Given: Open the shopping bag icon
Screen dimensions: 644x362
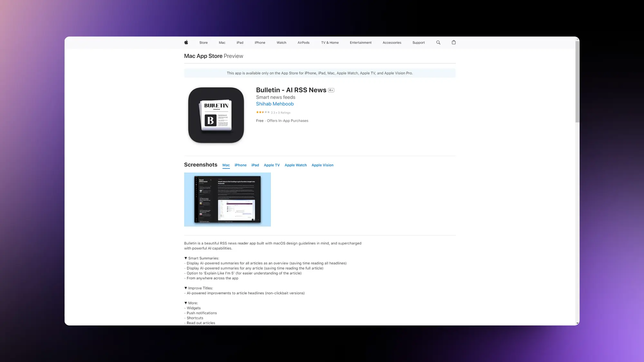Looking at the screenshot, I should [454, 42].
